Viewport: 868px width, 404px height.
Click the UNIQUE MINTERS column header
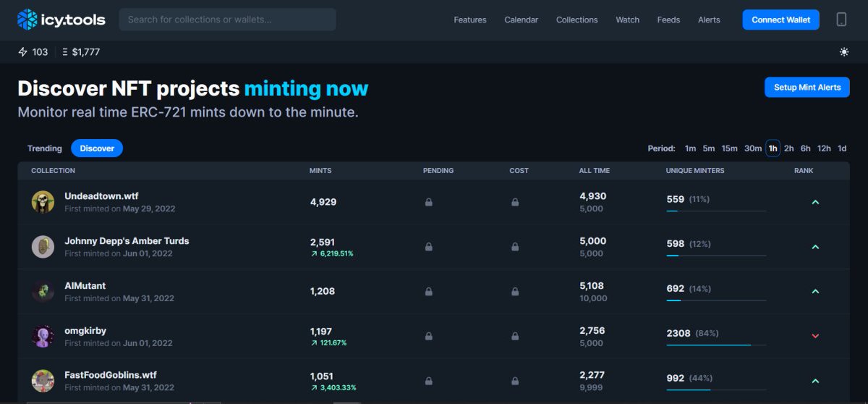tap(695, 171)
